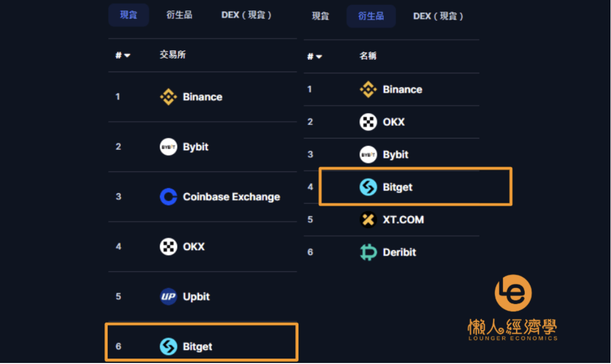The image size is (611, 364).
Task: Click the Coinbase Exchange logo icon
Action: click(168, 197)
